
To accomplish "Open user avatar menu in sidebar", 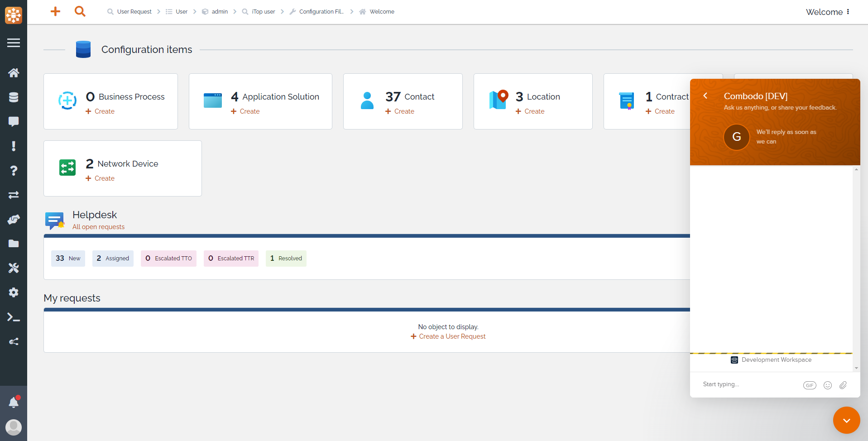I will [14, 427].
